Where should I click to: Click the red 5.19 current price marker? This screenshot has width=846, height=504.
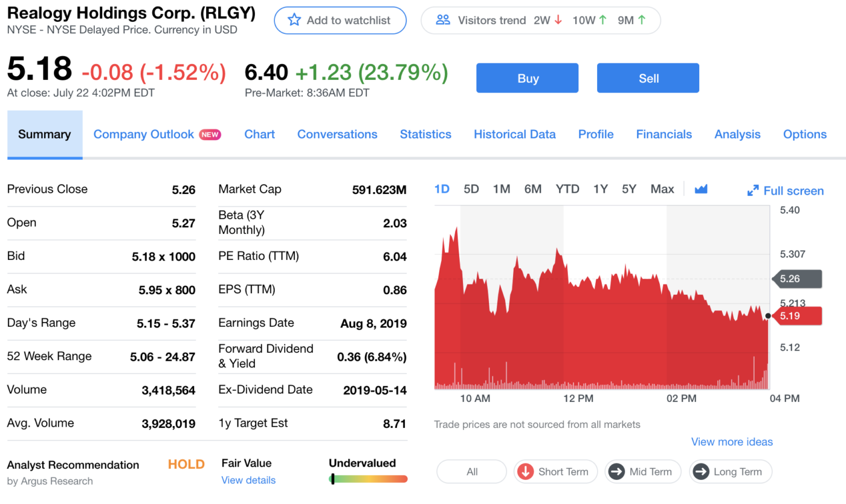pos(797,315)
